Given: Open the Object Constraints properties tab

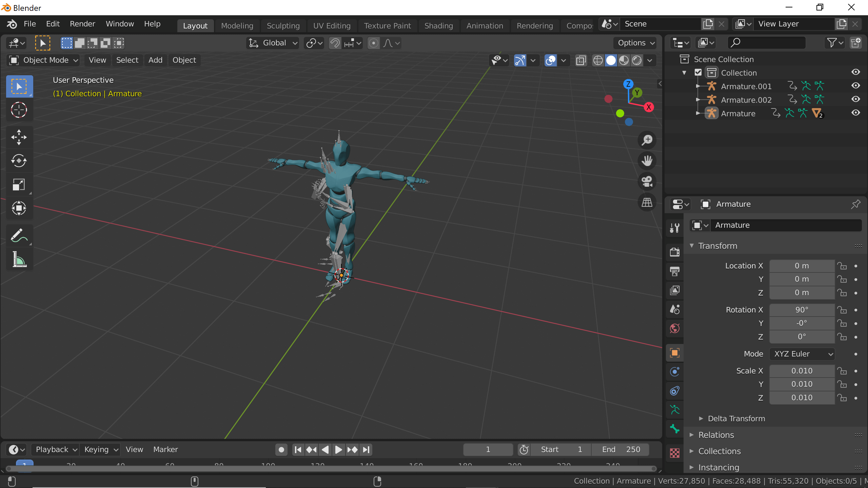Looking at the screenshot, I should pos(675,391).
